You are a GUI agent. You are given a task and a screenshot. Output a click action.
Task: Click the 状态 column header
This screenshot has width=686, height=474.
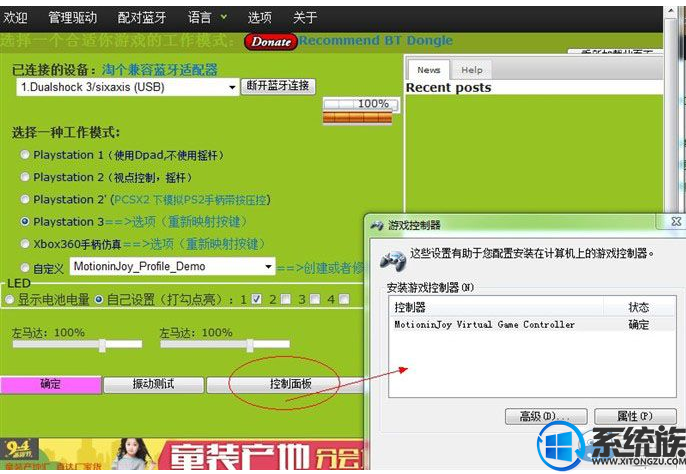pos(639,307)
